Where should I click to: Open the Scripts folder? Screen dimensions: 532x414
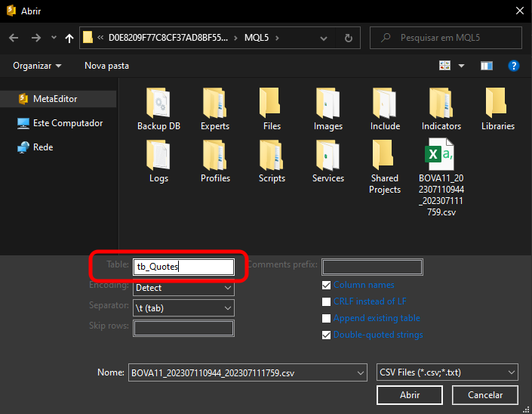272,162
